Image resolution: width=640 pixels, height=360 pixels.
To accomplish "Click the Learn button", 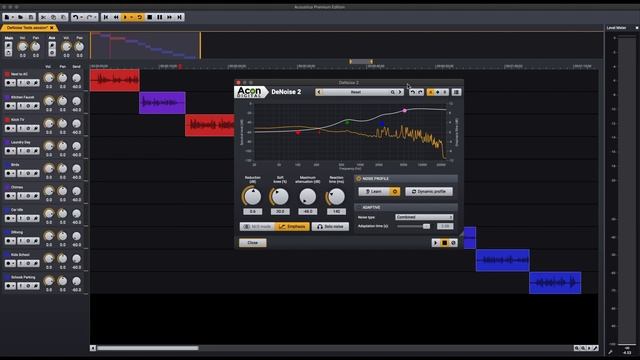I will pyautogui.click(x=373, y=191).
